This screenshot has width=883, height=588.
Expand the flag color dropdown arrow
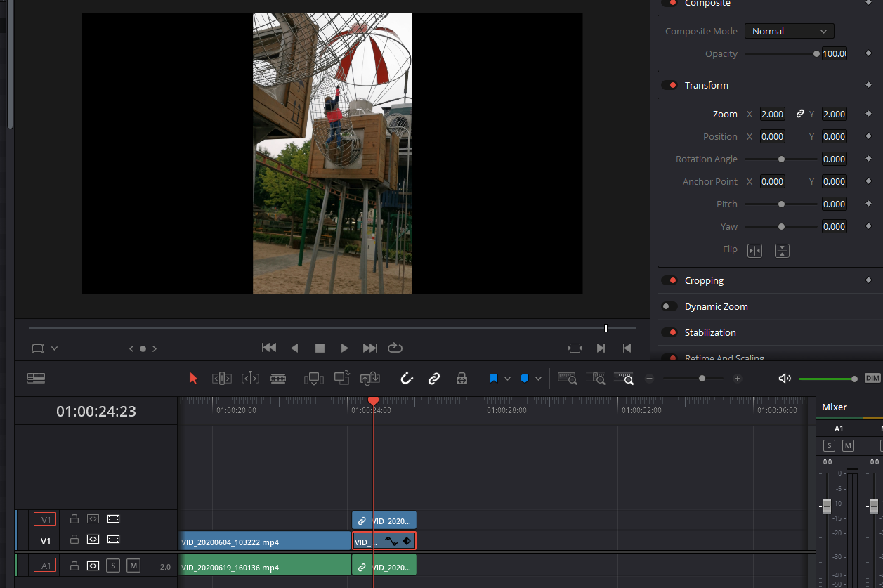(x=508, y=379)
